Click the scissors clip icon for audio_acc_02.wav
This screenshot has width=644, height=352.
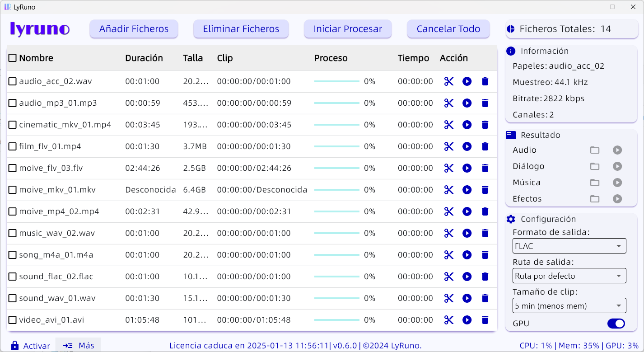coord(448,81)
